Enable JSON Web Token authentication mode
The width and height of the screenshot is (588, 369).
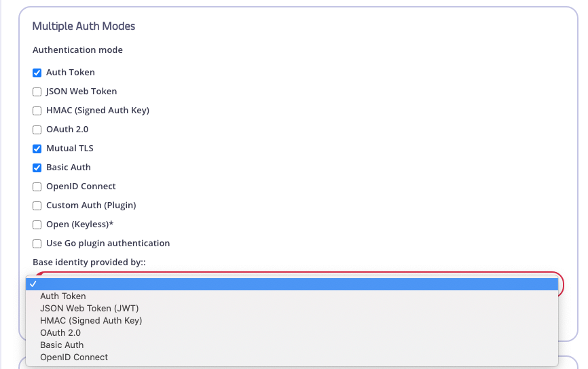[x=37, y=92]
